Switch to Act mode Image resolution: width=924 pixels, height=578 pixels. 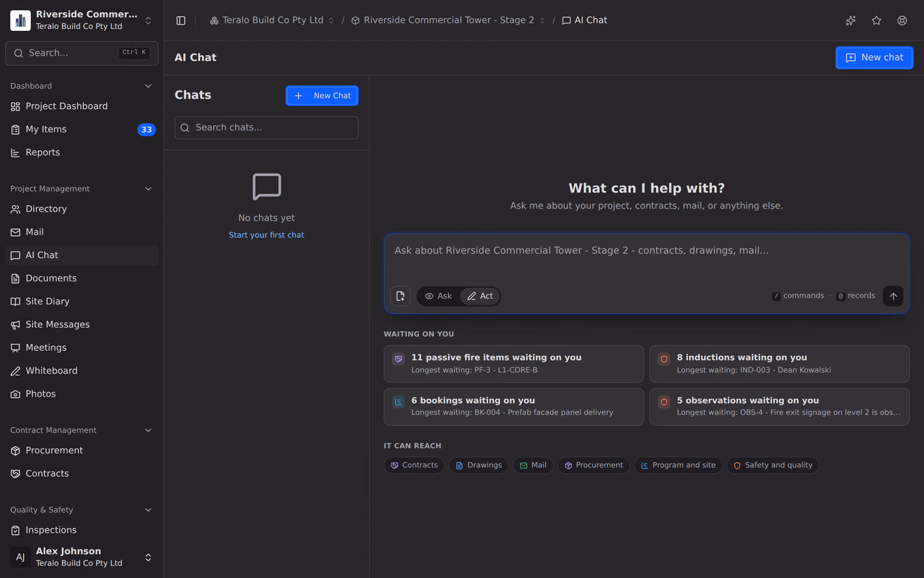click(x=480, y=296)
